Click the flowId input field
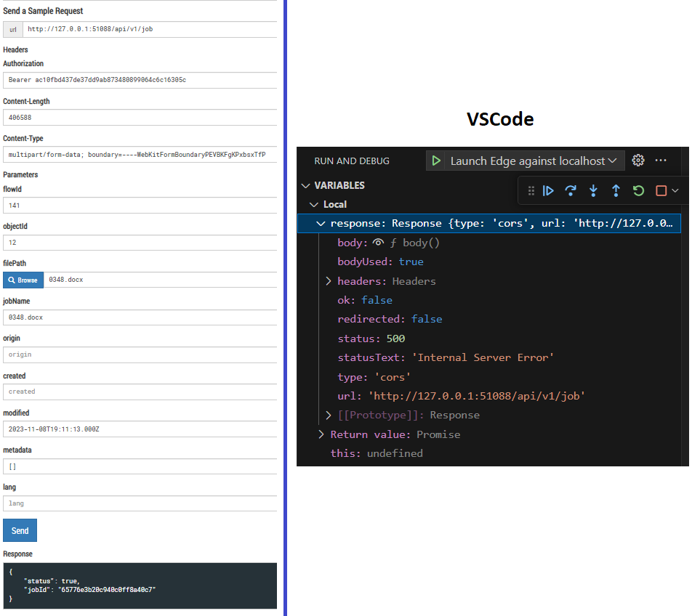The image size is (692, 616). click(140, 206)
